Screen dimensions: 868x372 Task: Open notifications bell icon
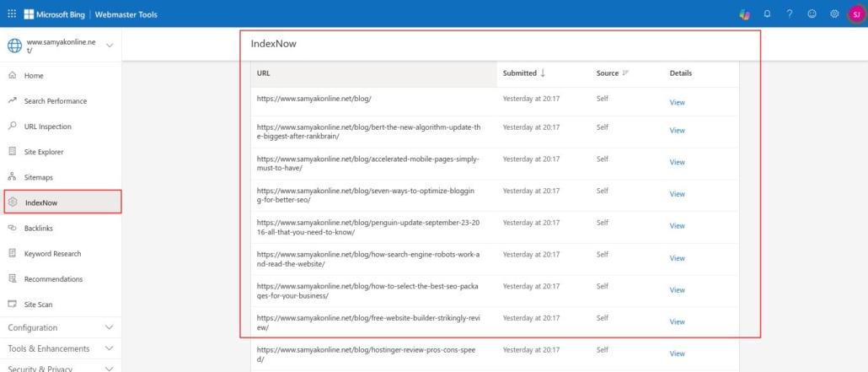click(767, 14)
